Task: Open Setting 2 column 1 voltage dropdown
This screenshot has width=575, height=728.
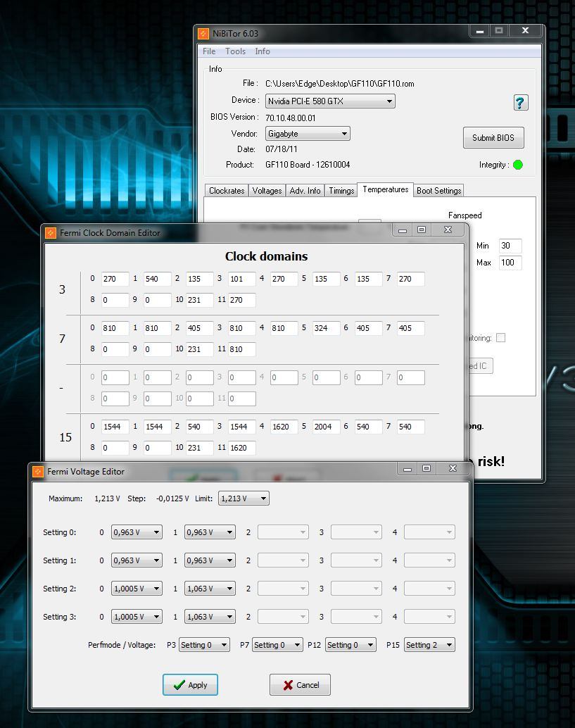Action: [x=210, y=589]
